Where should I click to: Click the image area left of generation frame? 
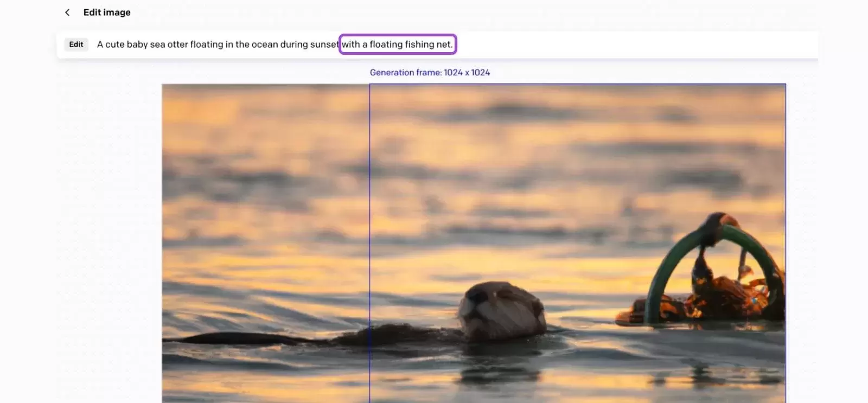pos(266,217)
